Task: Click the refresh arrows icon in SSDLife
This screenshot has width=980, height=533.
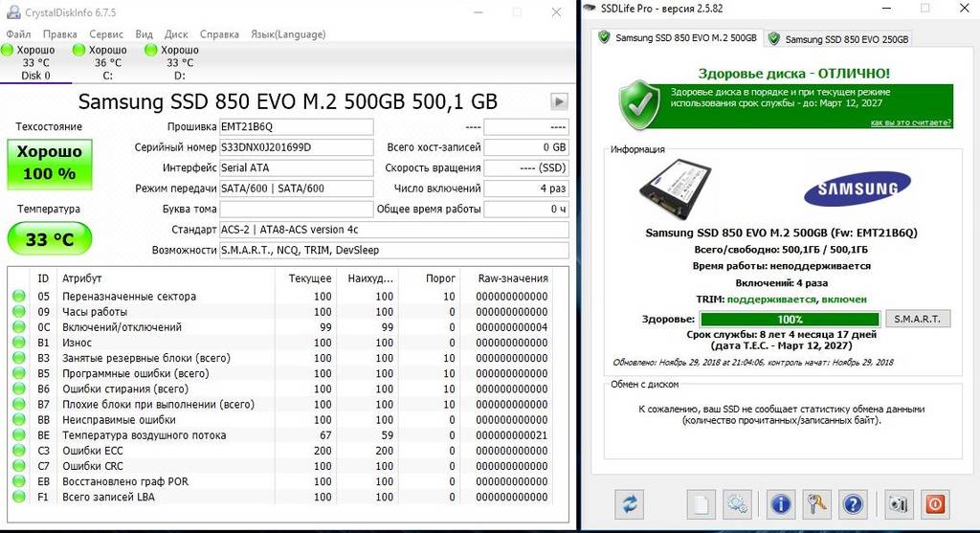Action: click(x=630, y=503)
